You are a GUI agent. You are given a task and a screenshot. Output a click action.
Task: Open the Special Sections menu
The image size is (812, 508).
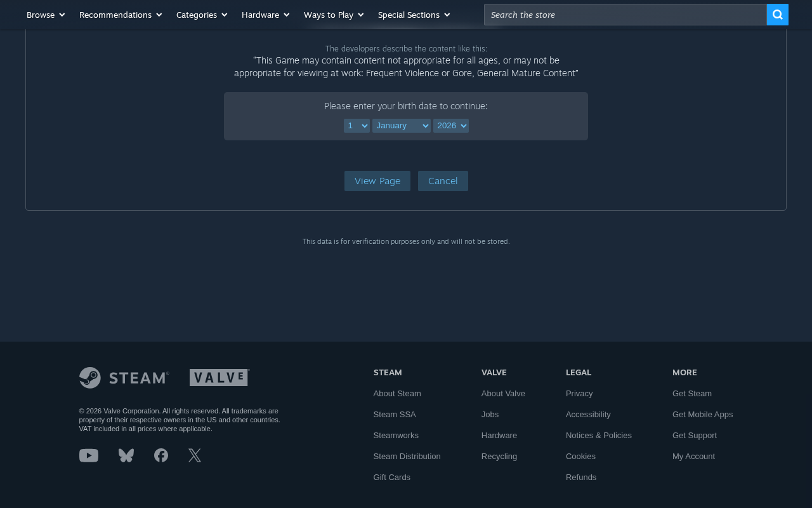coord(414,15)
